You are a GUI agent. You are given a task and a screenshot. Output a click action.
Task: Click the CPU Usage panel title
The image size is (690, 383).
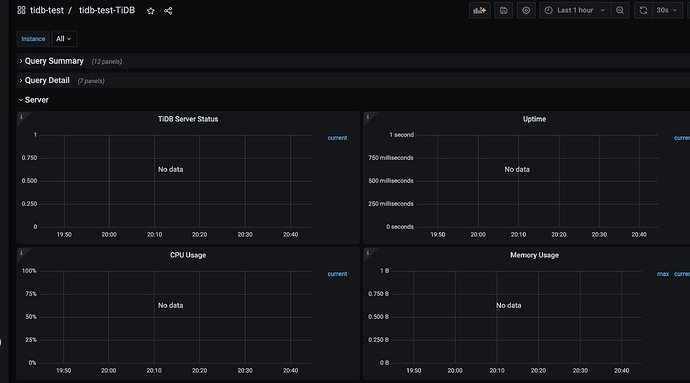[x=188, y=255]
